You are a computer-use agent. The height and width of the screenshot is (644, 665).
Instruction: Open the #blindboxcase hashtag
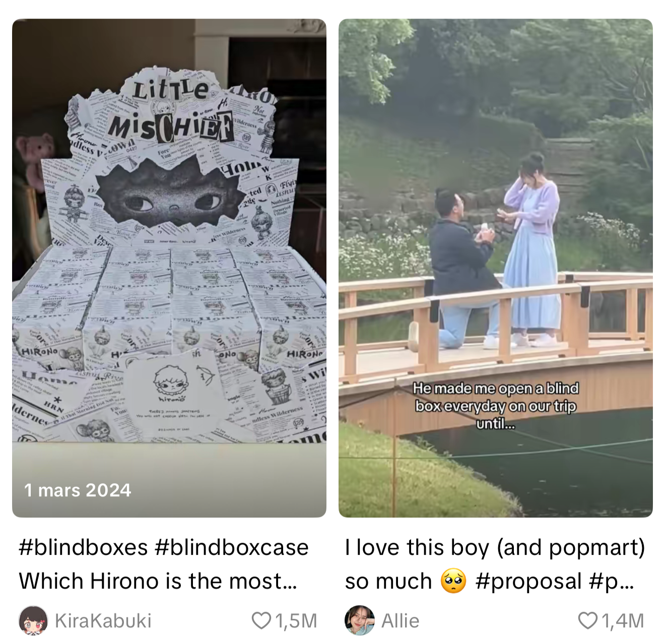click(x=232, y=547)
